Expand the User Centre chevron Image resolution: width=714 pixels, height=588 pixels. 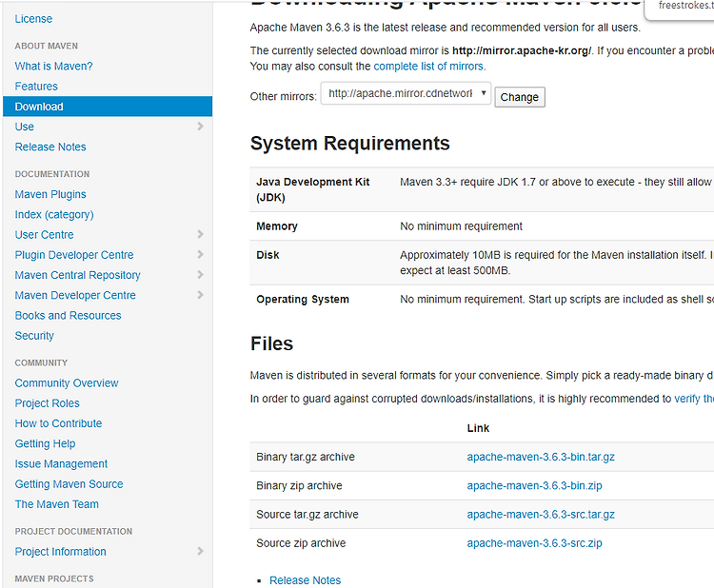[x=200, y=234]
